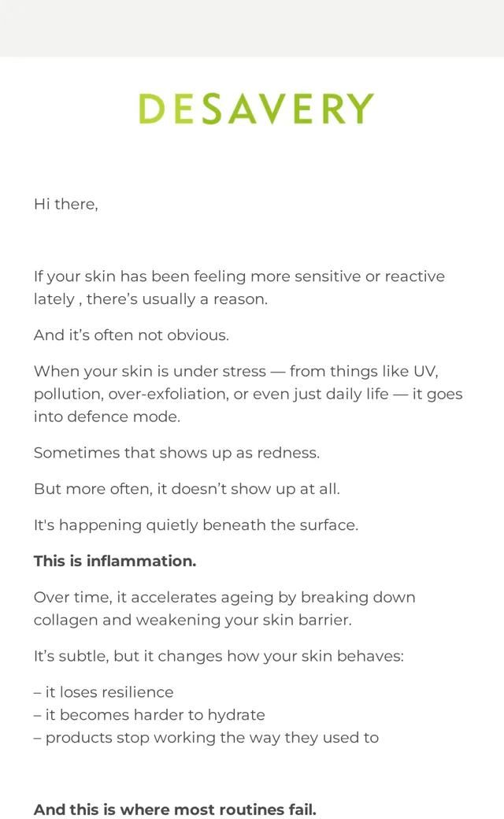
Task: Click the line 'But more often, it doesn't show up'
Action: [187, 488]
